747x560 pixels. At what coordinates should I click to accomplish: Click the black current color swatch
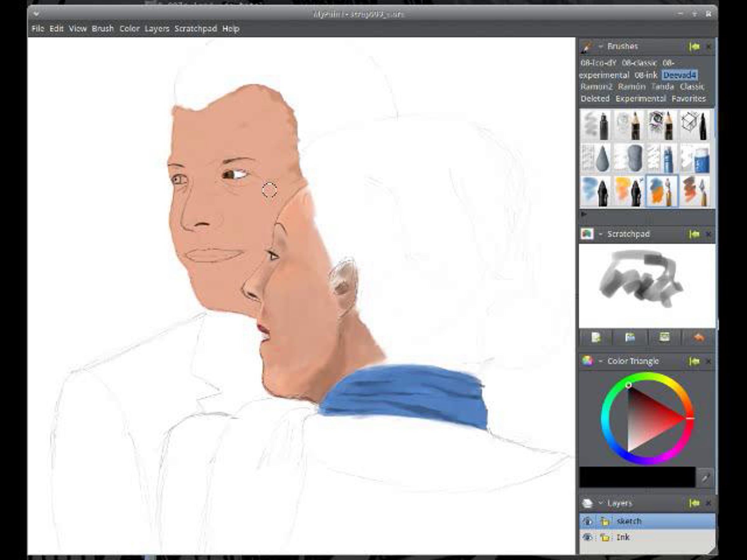tap(637, 477)
